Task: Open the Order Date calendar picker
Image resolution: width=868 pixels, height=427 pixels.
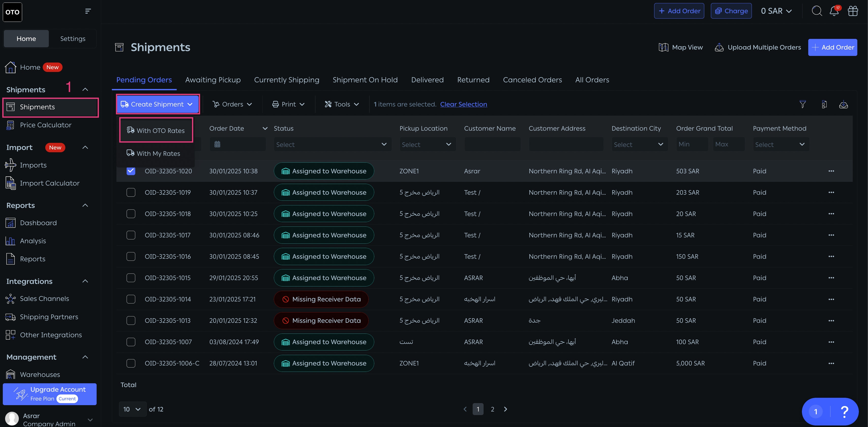Action: coord(217,144)
